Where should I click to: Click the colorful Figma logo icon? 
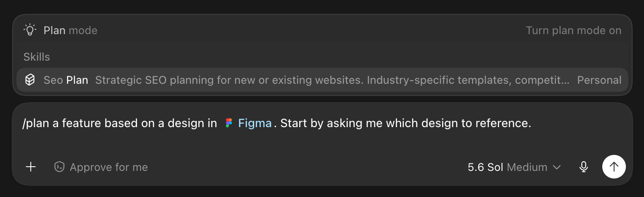coord(229,123)
